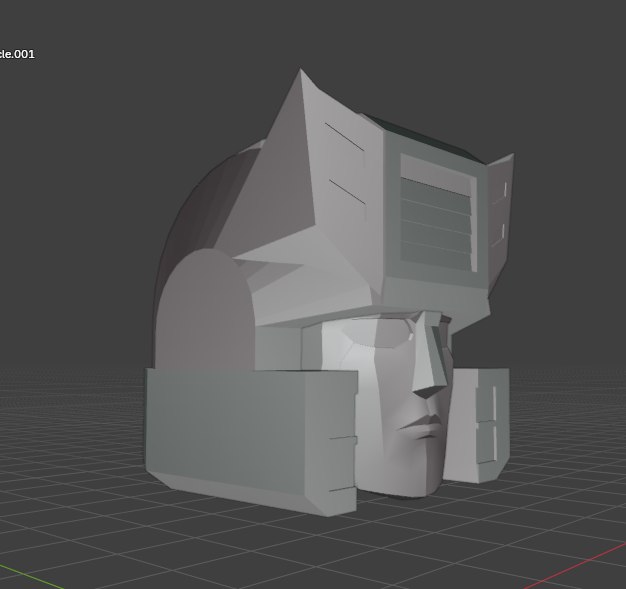Click the "cle.001" object name overlay text
The width and height of the screenshot is (626, 589).
[17, 54]
